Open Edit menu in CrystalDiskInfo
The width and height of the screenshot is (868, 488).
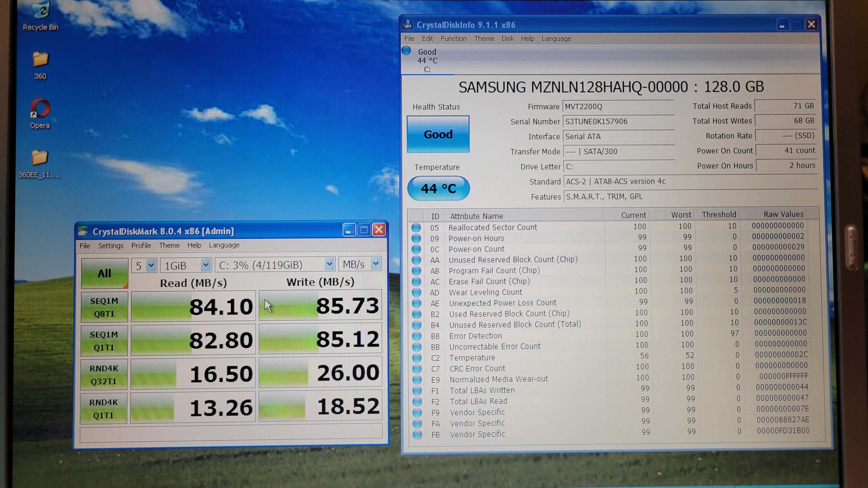427,38
